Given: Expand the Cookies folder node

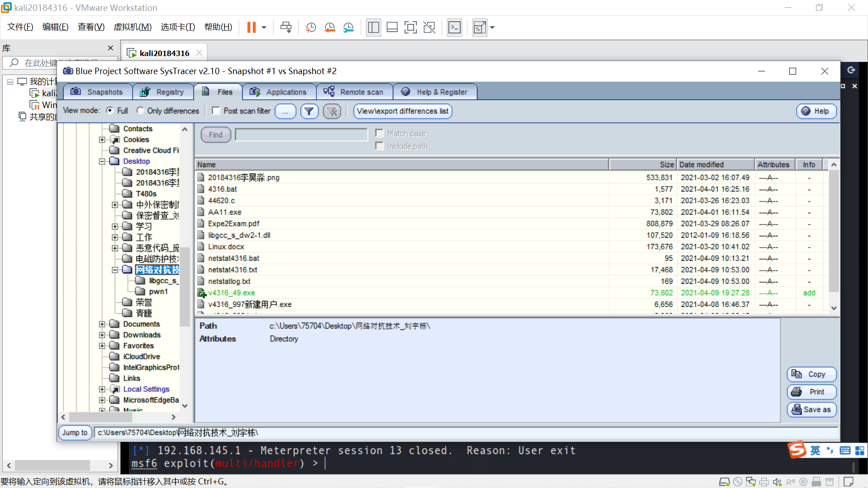Looking at the screenshot, I should click(x=102, y=140).
